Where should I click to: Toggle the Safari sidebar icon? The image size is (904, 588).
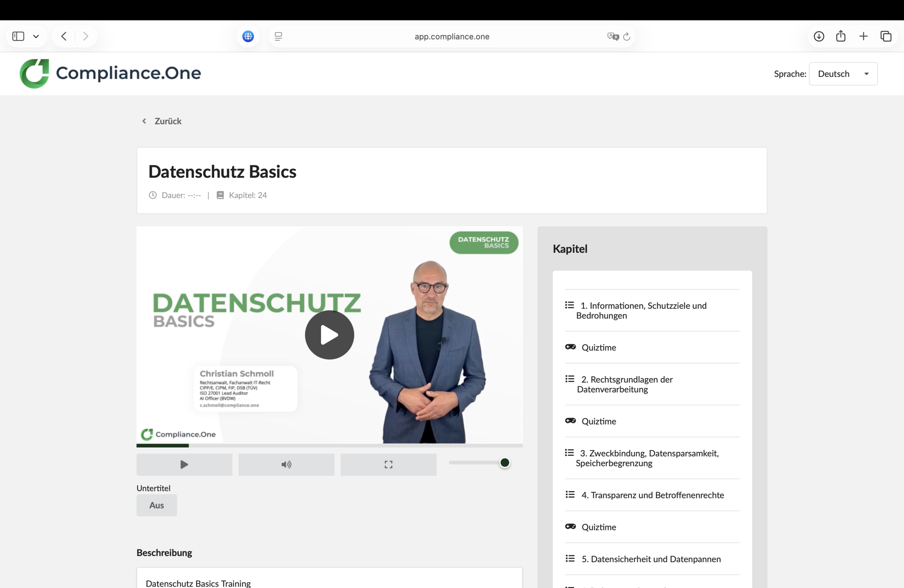[18, 36]
